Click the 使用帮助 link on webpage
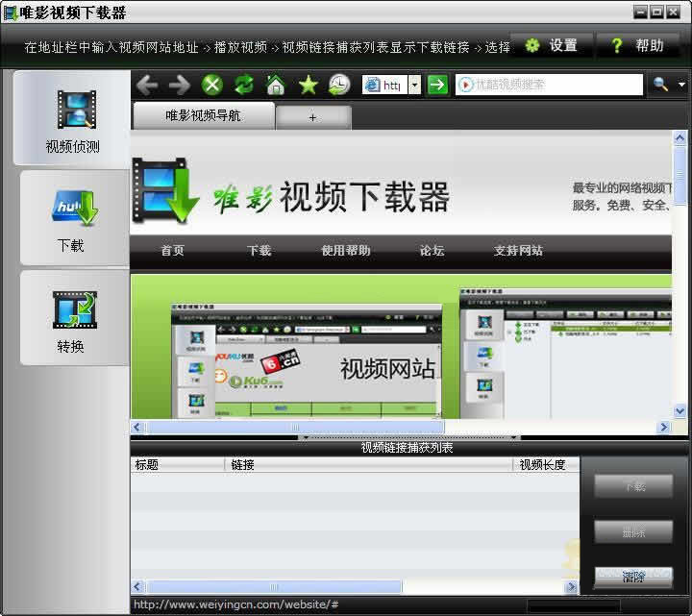The height and width of the screenshot is (616, 692). [345, 251]
